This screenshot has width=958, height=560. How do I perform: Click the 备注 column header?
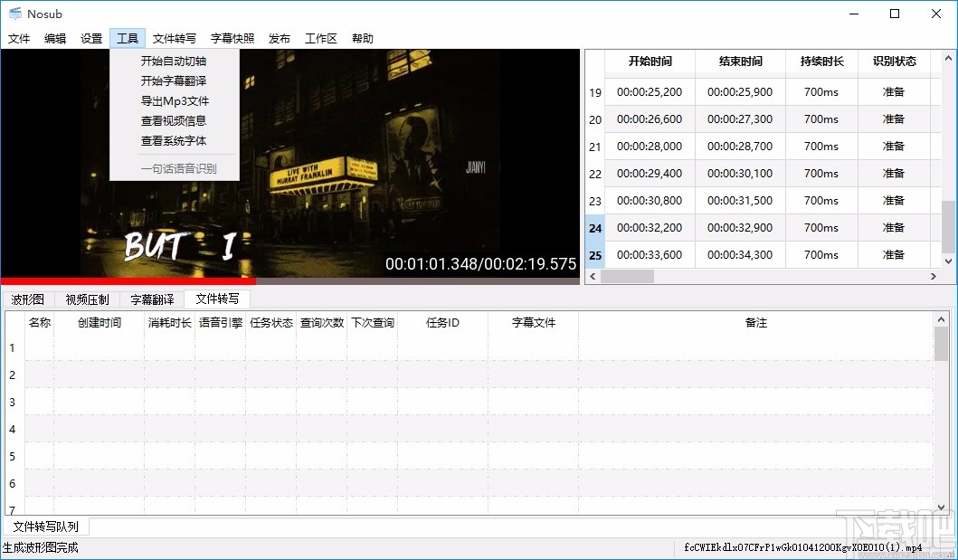click(x=755, y=322)
